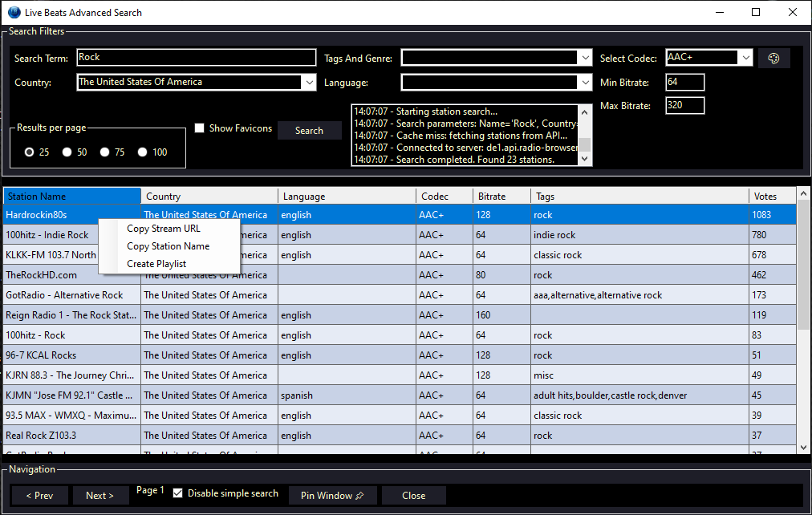The width and height of the screenshot is (812, 515).
Task: Go to next page with Next button
Action: point(100,495)
